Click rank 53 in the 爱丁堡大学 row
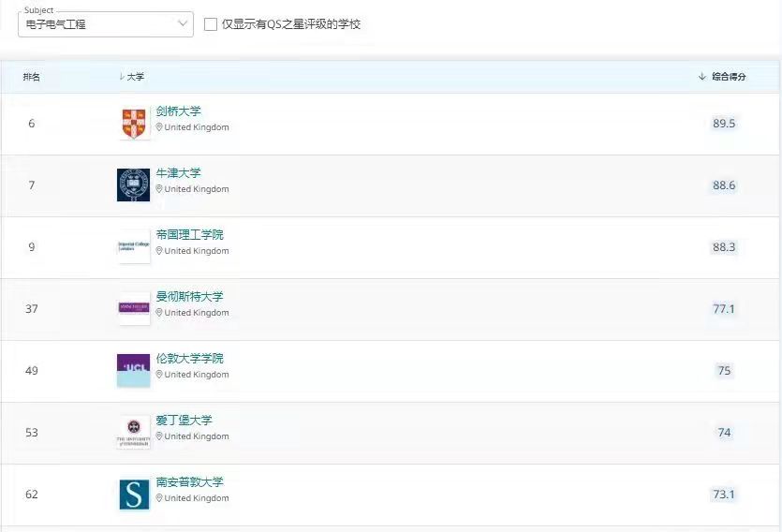782x532 pixels. point(32,433)
